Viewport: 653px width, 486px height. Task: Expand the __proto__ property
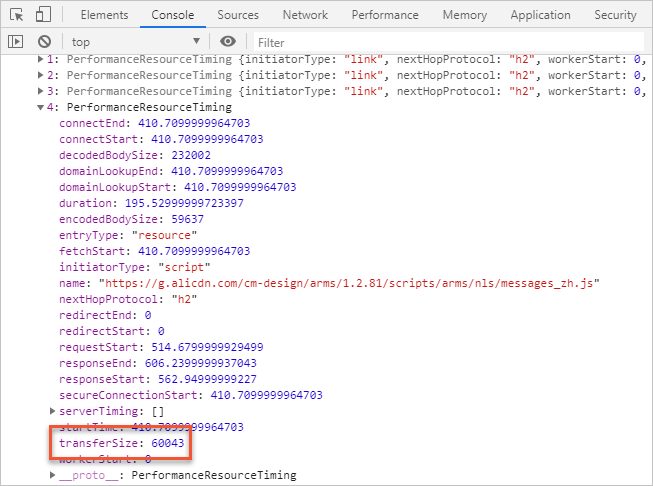pyautogui.click(x=52, y=475)
